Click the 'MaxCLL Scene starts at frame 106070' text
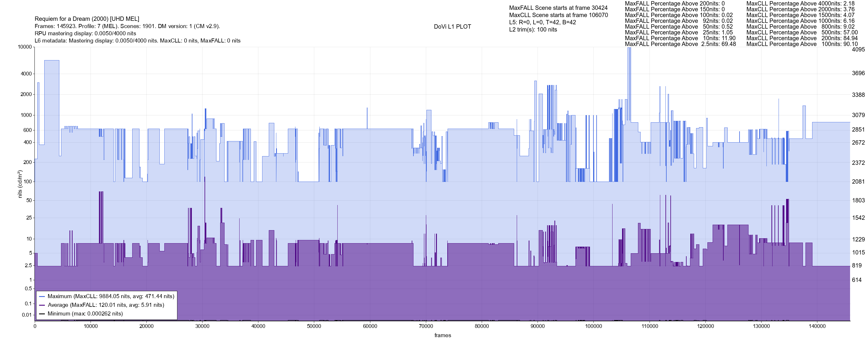This screenshot has height=347, width=868. (x=558, y=15)
